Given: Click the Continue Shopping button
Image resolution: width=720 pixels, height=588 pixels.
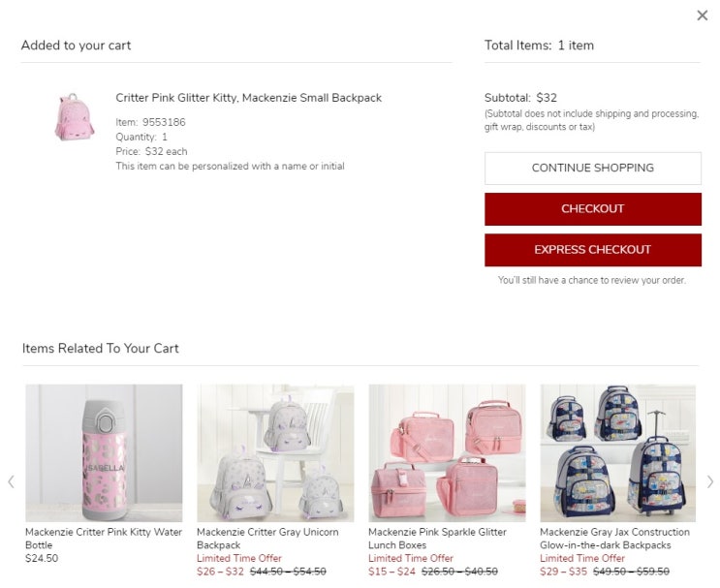Looking at the screenshot, I should [x=592, y=169].
